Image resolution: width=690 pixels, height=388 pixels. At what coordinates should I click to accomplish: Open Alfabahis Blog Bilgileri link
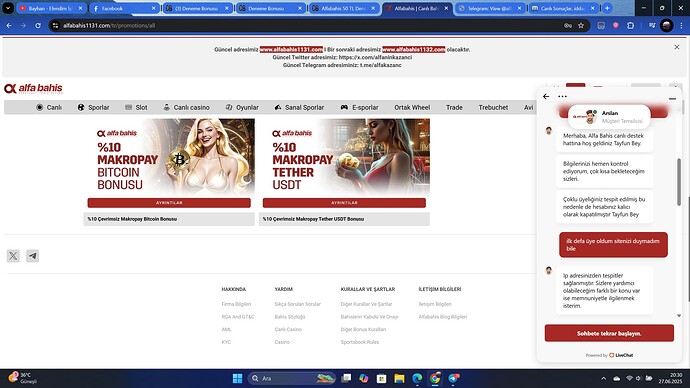(x=443, y=317)
